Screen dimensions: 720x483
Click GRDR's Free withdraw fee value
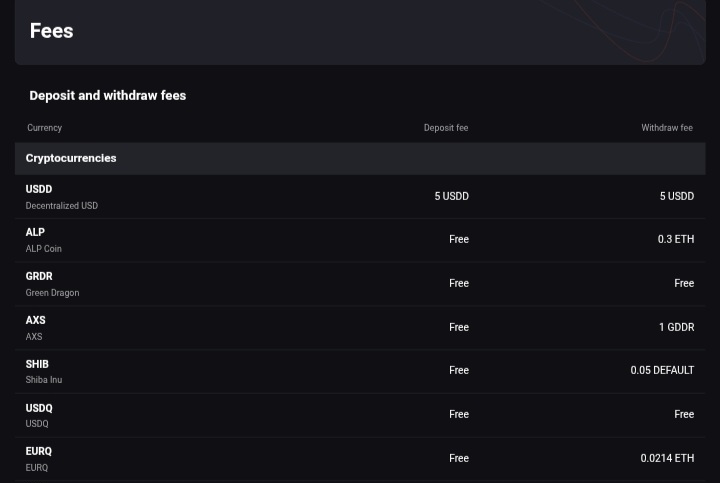coord(684,283)
